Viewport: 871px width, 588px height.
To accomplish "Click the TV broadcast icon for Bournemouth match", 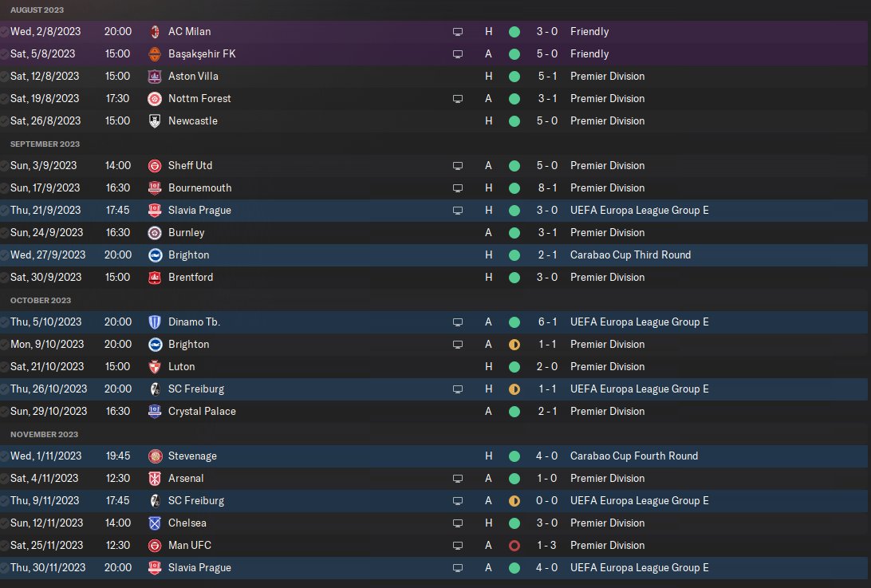I will 458,187.
